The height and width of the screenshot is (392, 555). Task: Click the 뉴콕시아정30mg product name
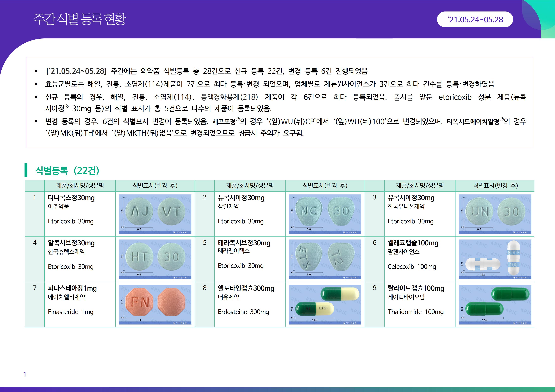[x=241, y=198]
